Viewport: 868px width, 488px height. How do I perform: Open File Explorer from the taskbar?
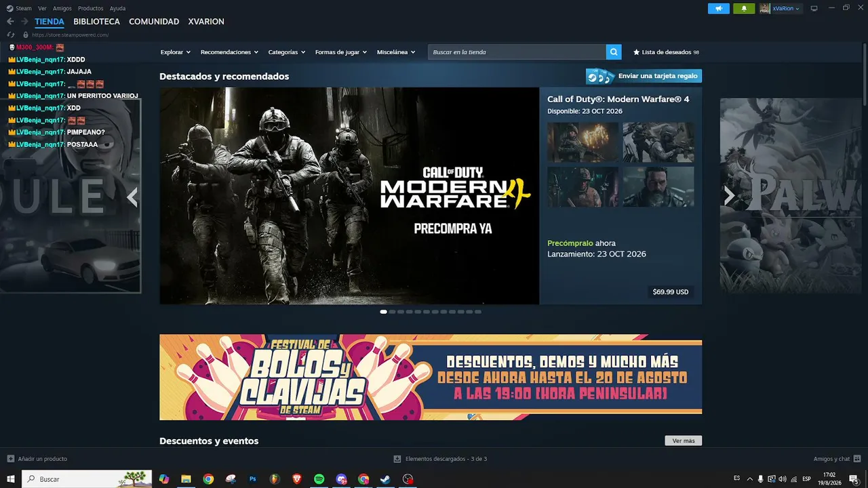click(x=186, y=479)
